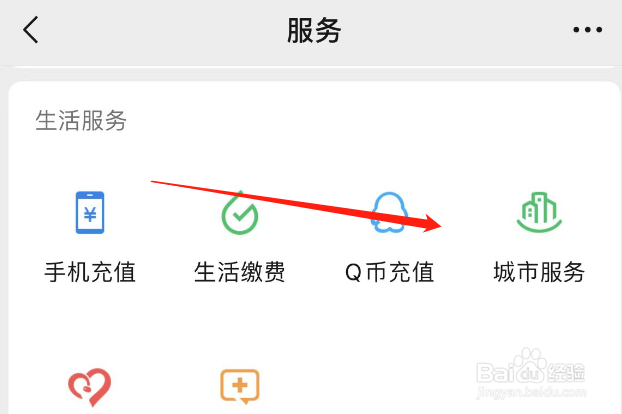Click the Baidu 经验 paw watermark logo
This screenshot has width=622, height=414.
[x=531, y=368]
